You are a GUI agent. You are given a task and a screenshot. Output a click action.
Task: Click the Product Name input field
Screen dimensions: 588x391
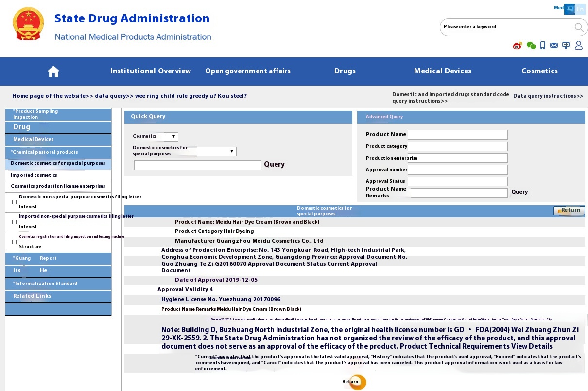pyautogui.click(x=457, y=135)
